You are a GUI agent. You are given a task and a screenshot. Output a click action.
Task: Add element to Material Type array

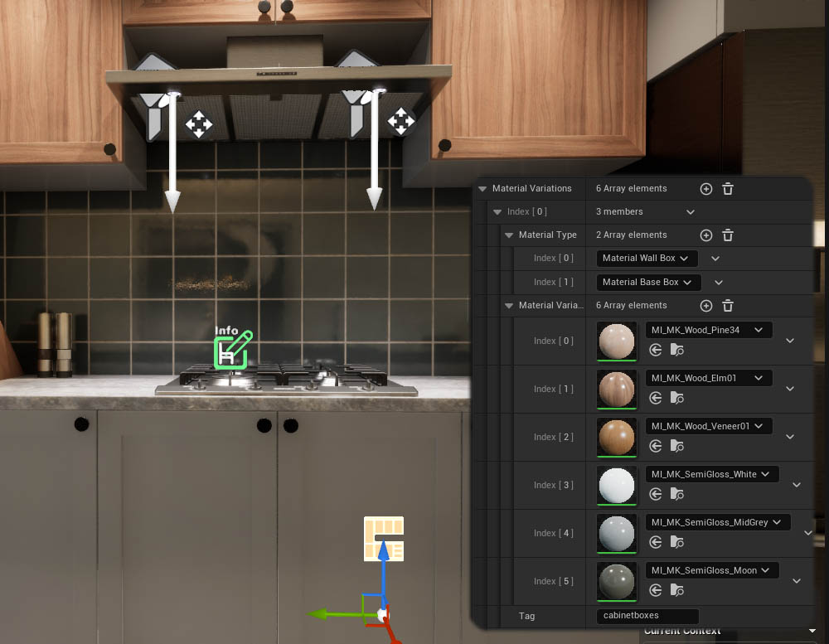point(705,235)
